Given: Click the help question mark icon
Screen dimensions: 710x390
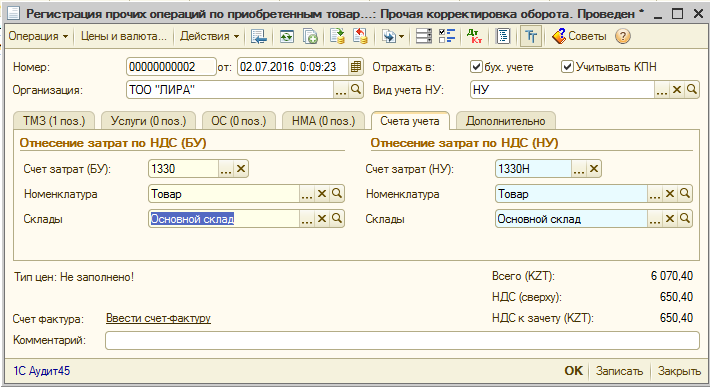Looking at the screenshot, I should (x=623, y=36).
